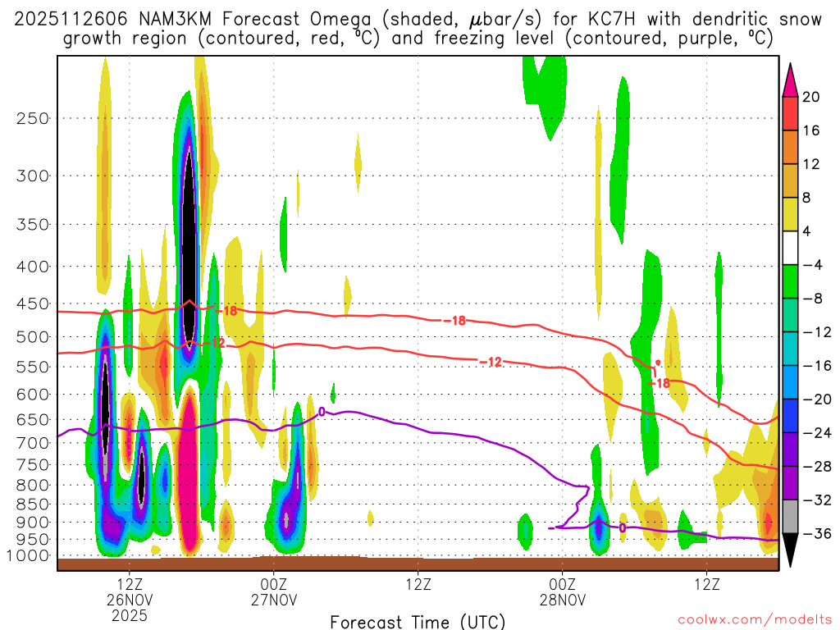Click the chart title text mentioning KC7H

pyautogui.click(x=418, y=29)
